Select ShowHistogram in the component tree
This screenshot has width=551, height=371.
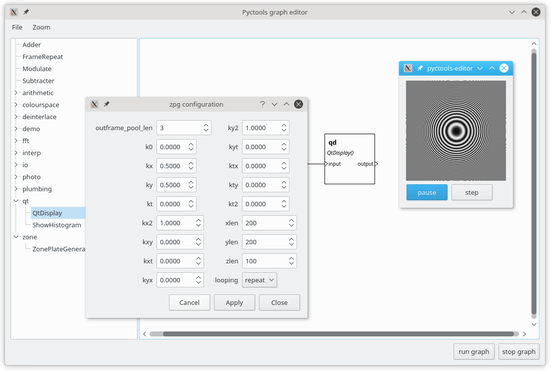[57, 225]
